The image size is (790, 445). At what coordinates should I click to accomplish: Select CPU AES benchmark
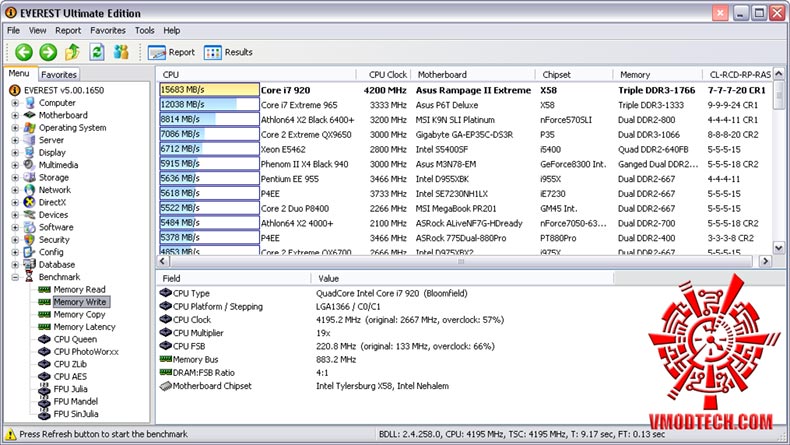coord(70,376)
